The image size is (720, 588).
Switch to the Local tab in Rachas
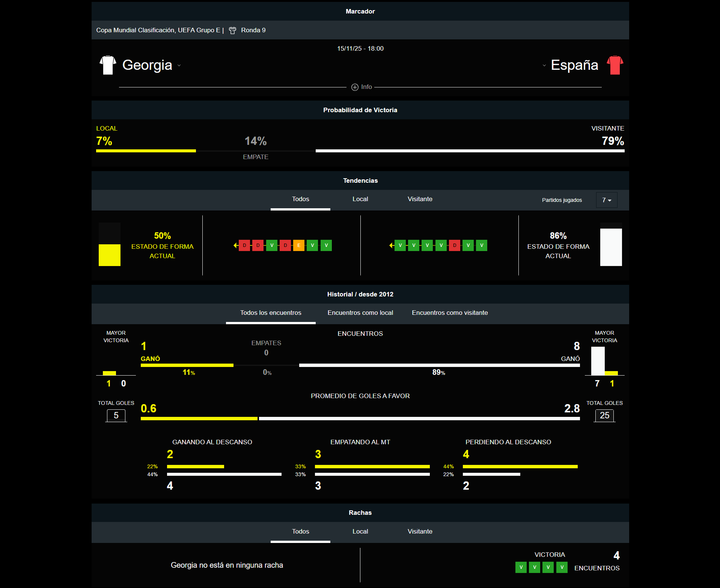(x=360, y=532)
